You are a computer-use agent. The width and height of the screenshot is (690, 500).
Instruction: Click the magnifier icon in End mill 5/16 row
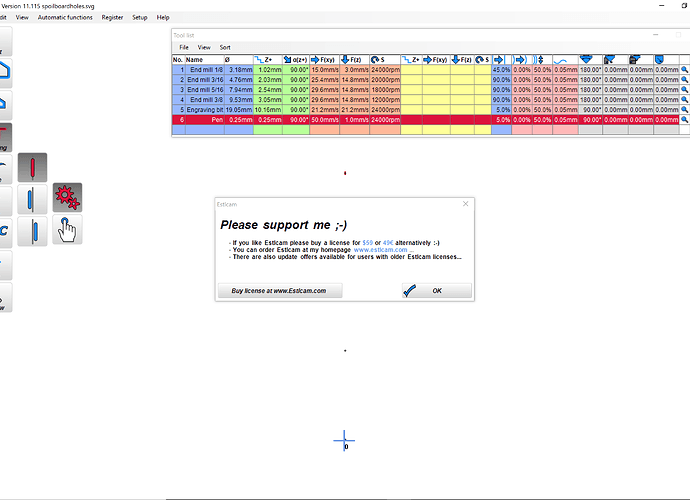click(x=684, y=89)
